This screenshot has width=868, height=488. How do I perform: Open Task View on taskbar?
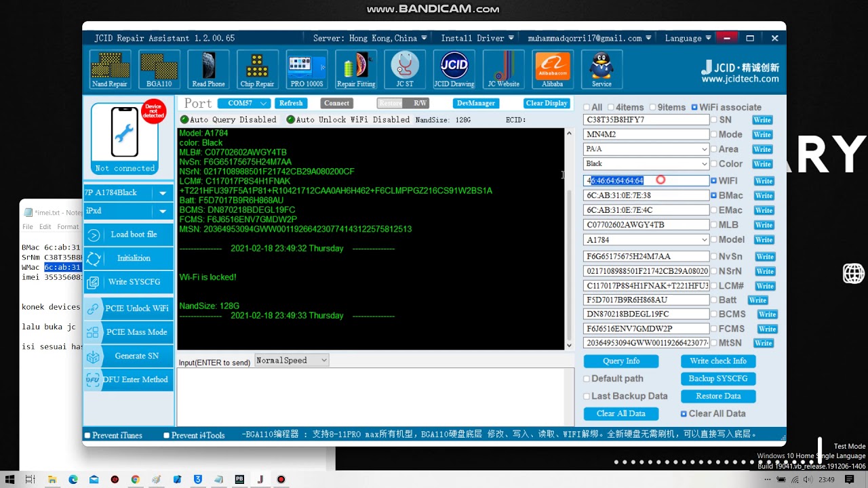pos(31,479)
